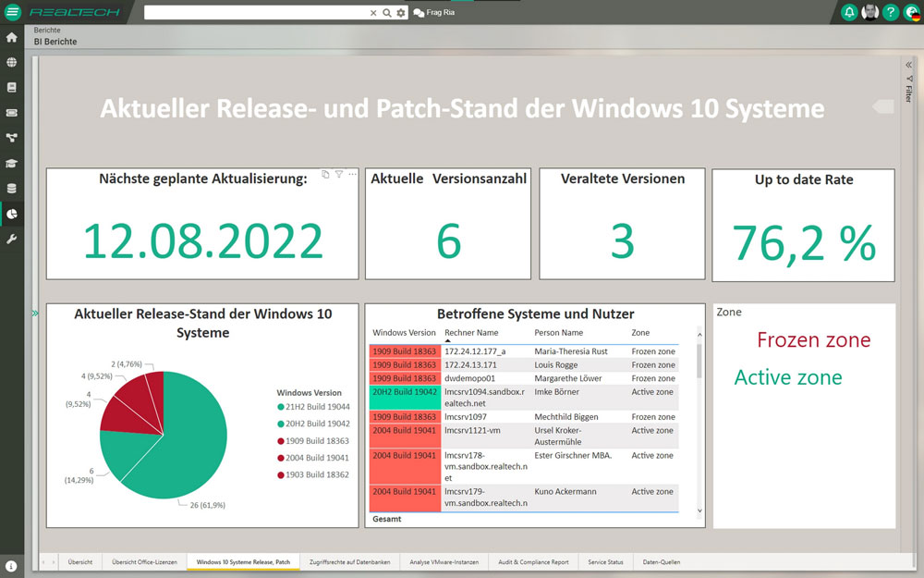Filter by Active zone slicer

788,377
